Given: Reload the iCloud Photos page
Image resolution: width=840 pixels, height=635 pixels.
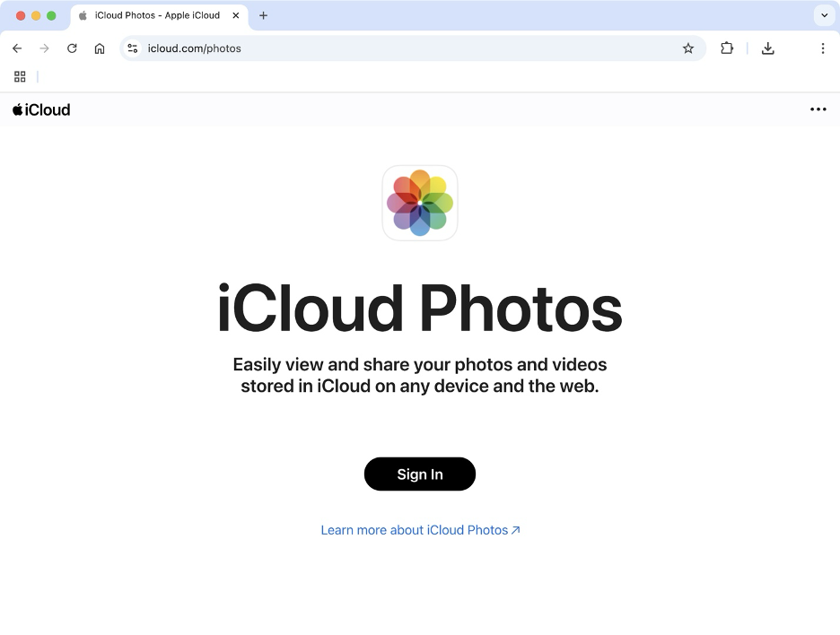Looking at the screenshot, I should [x=72, y=48].
